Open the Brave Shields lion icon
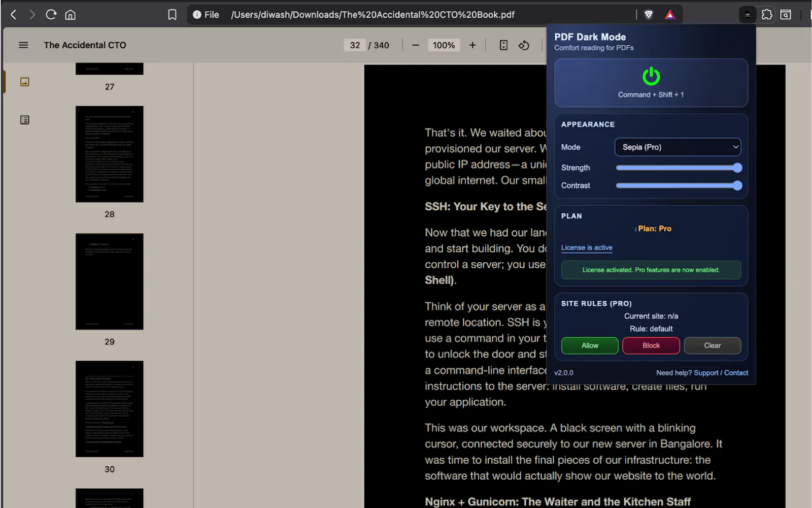 tap(648, 15)
